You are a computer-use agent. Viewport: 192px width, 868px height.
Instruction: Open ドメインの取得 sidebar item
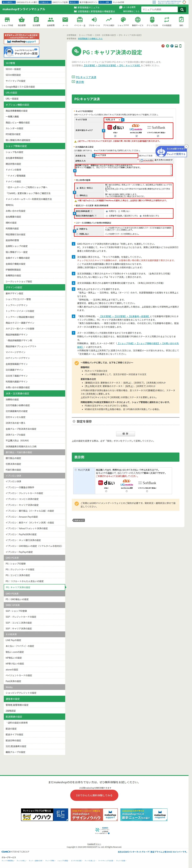point(34,170)
